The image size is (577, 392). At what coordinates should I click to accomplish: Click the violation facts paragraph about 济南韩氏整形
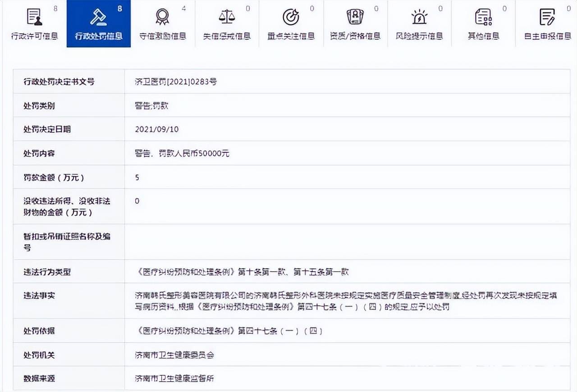point(346,301)
